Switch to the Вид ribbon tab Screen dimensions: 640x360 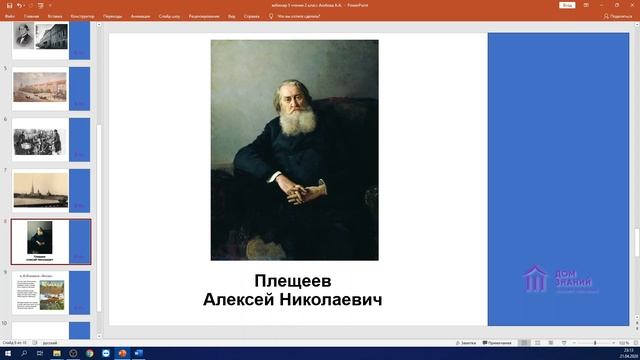[x=231, y=16]
